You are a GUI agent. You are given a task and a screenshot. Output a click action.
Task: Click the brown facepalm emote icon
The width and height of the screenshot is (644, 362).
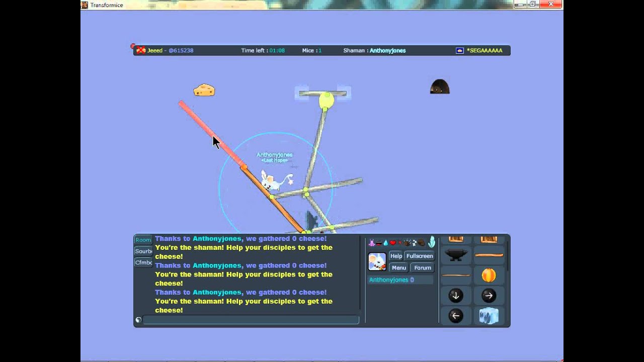[421, 243]
